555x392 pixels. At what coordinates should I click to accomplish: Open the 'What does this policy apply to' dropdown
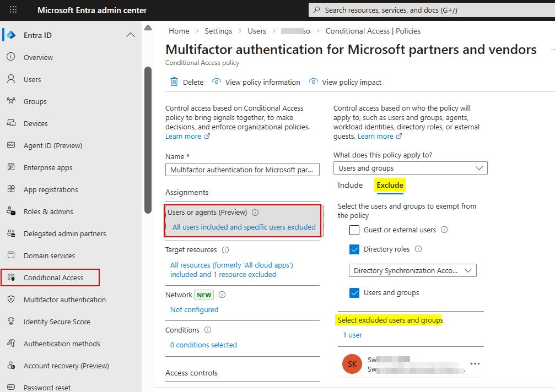point(410,168)
